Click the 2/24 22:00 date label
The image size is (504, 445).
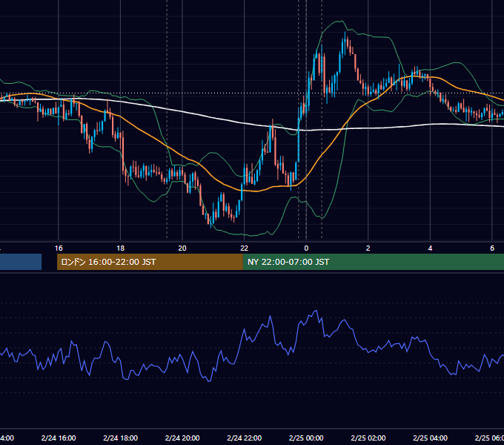(245, 438)
